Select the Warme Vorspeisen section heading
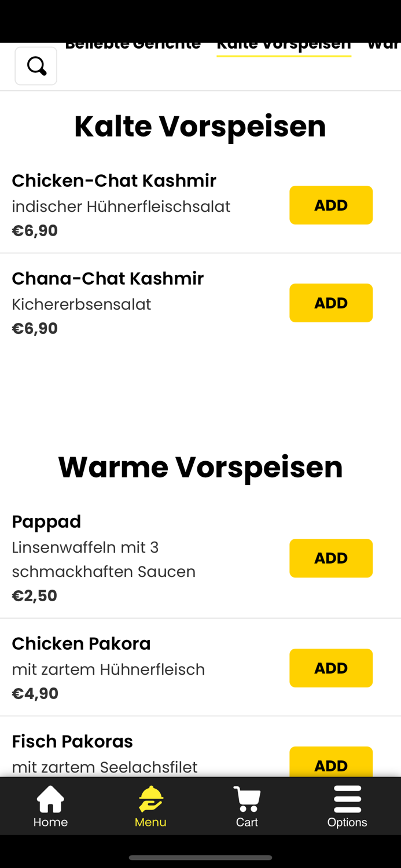The height and width of the screenshot is (868, 401). coord(200,466)
